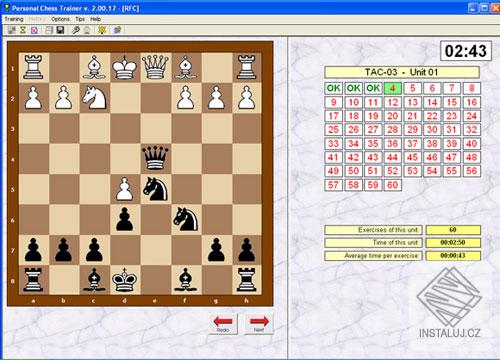Select the black knight on e5

(155, 189)
